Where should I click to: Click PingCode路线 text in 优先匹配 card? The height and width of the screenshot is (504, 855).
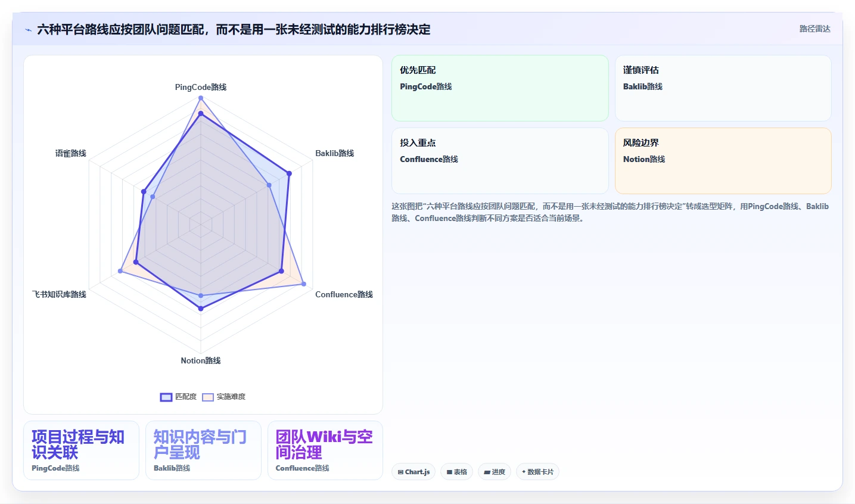(x=426, y=86)
